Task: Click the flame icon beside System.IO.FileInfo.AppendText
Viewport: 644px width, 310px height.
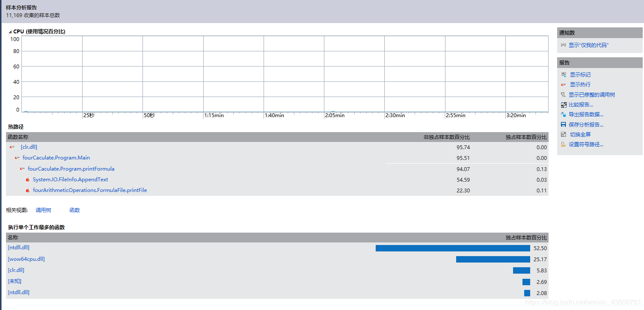Action: click(x=27, y=180)
